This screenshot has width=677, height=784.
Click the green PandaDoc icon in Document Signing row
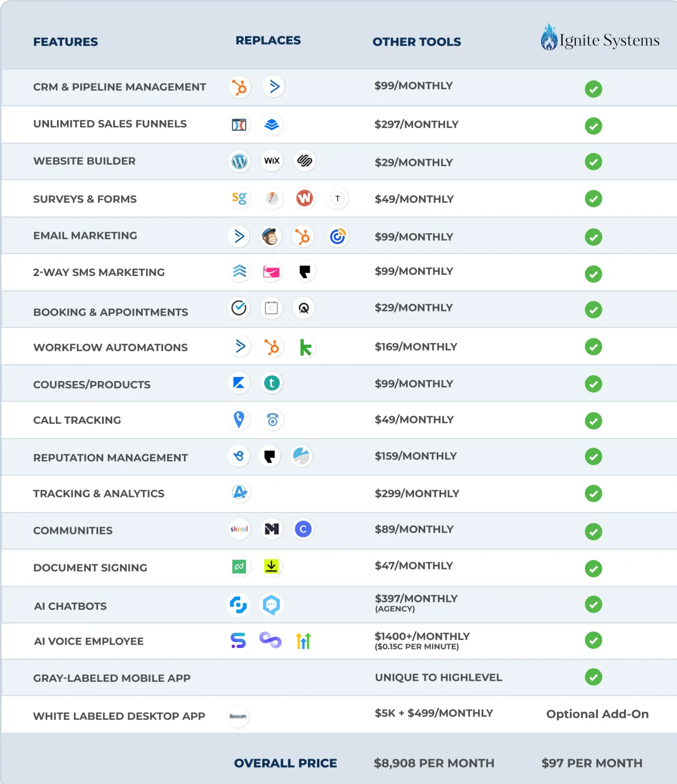(239, 566)
